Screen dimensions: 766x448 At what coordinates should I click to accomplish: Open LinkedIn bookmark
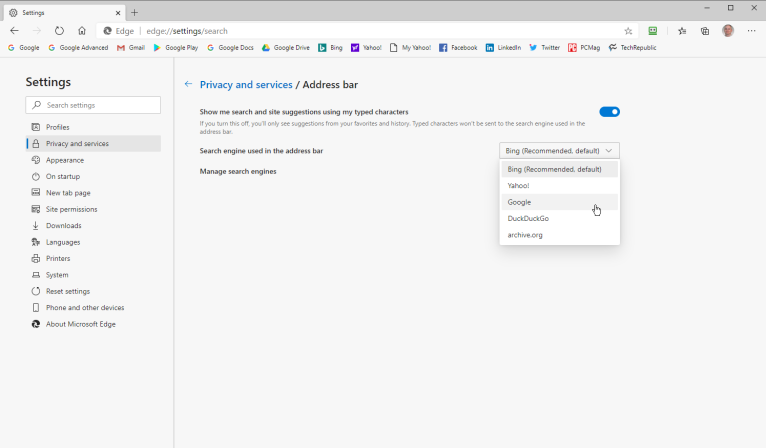pos(503,47)
